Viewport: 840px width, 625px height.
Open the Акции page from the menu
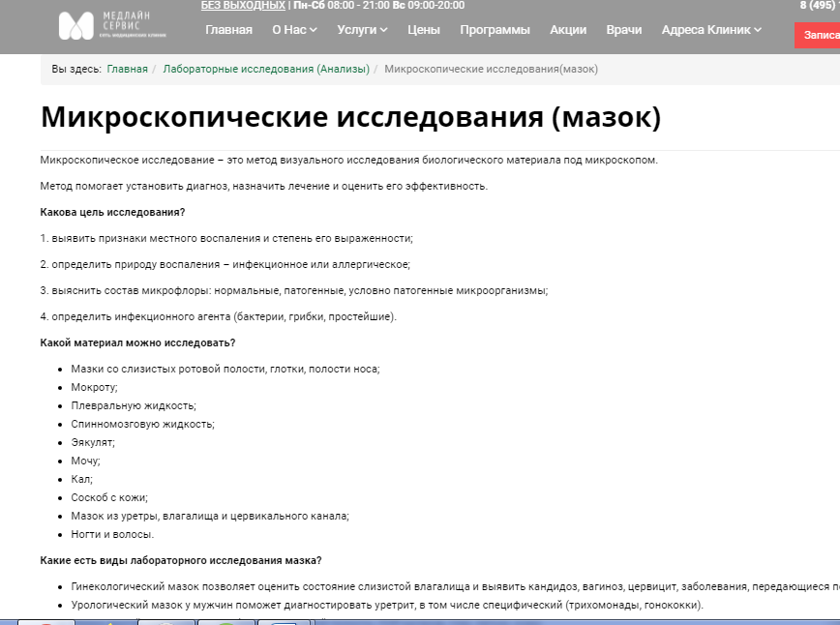pyautogui.click(x=568, y=29)
